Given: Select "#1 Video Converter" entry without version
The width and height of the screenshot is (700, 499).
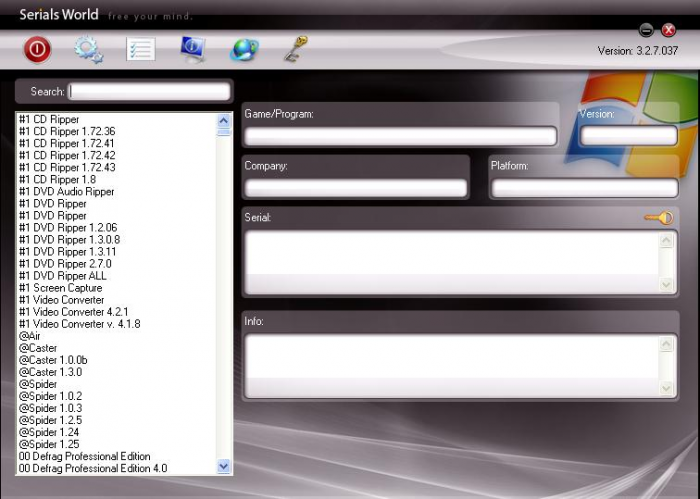Looking at the screenshot, I should tap(62, 300).
